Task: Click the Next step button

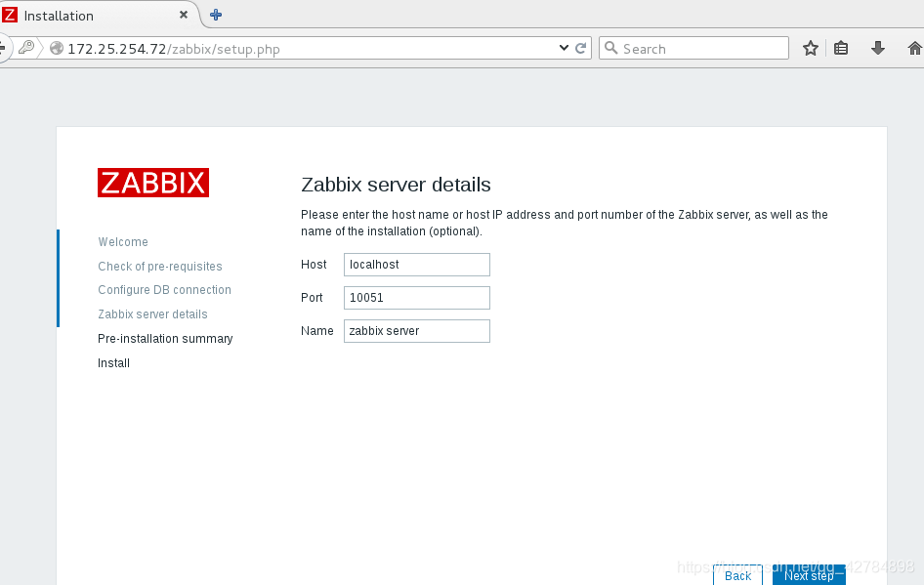Action: tap(809, 575)
